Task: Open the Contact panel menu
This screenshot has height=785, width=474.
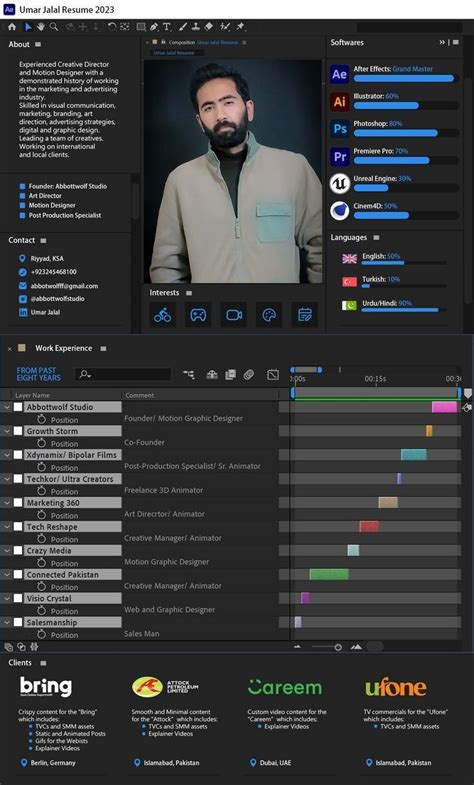Action: (x=44, y=241)
